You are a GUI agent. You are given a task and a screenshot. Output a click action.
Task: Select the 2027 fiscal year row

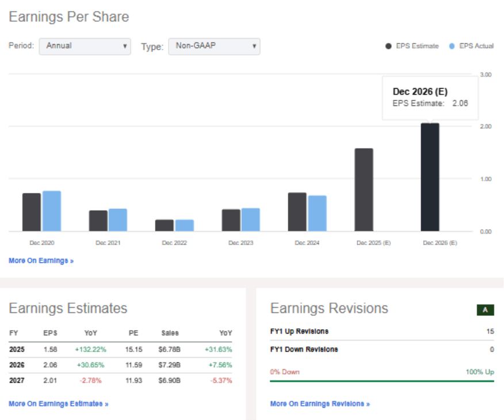pyautogui.click(x=17, y=380)
